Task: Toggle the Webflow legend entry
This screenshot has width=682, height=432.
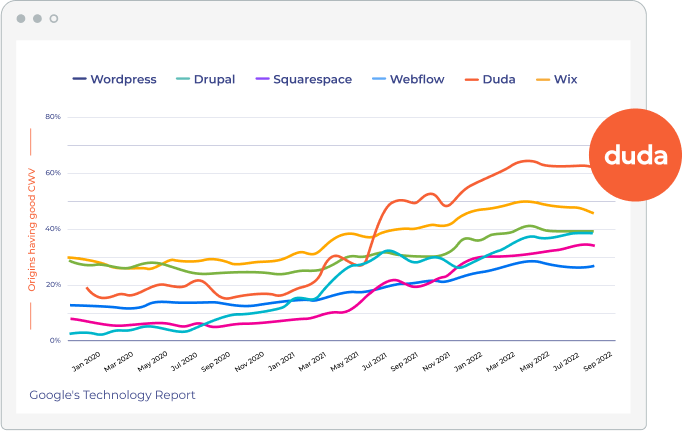Action: click(408, 79)
